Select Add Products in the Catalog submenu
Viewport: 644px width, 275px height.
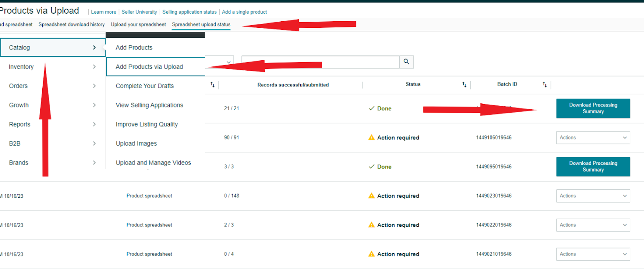point(134,47)
